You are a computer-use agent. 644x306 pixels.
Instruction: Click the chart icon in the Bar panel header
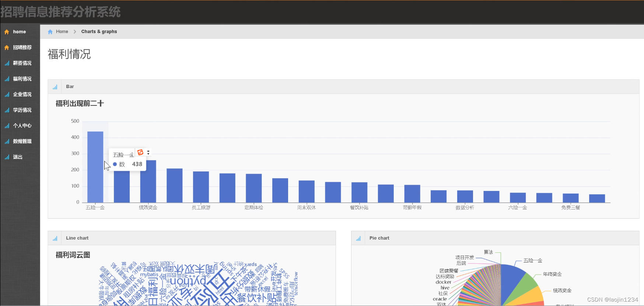[55, 87]
